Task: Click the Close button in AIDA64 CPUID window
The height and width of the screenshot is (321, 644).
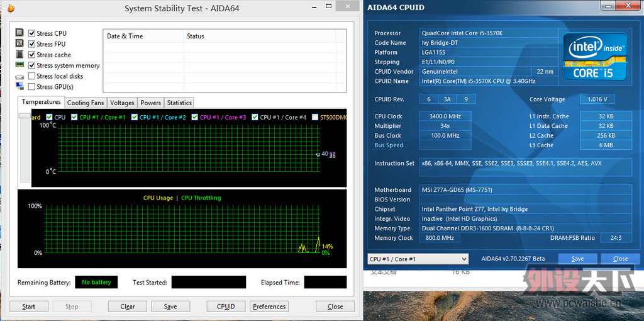Action: [620, 259]
